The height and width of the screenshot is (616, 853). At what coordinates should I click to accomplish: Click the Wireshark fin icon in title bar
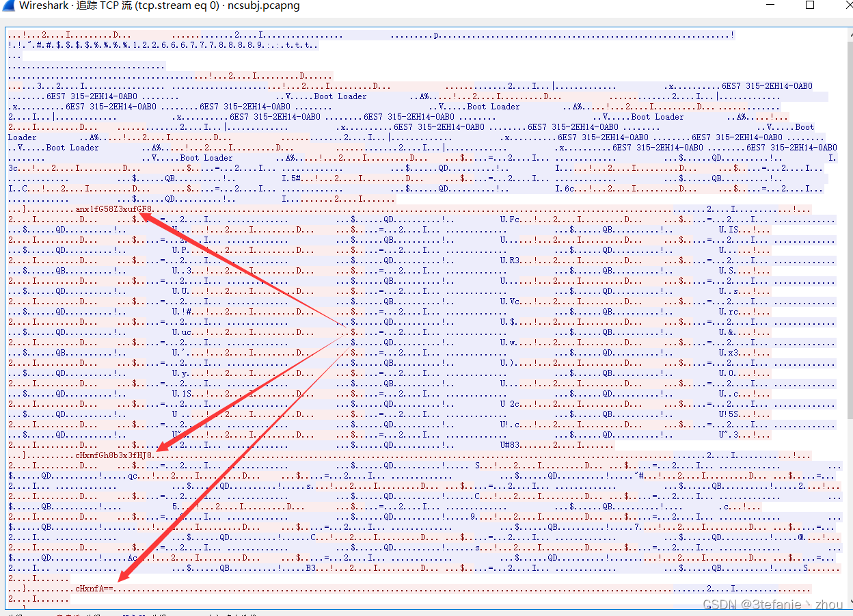point(8,6)
